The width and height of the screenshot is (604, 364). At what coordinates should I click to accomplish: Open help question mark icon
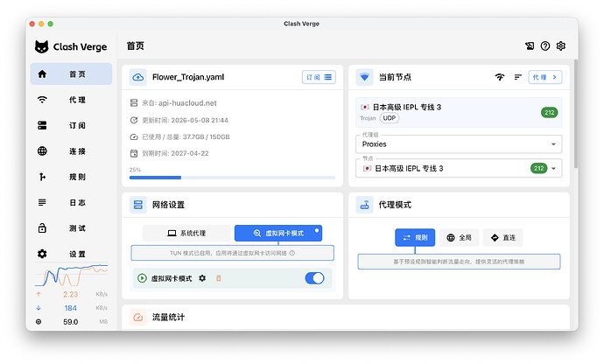click(545, 46)
